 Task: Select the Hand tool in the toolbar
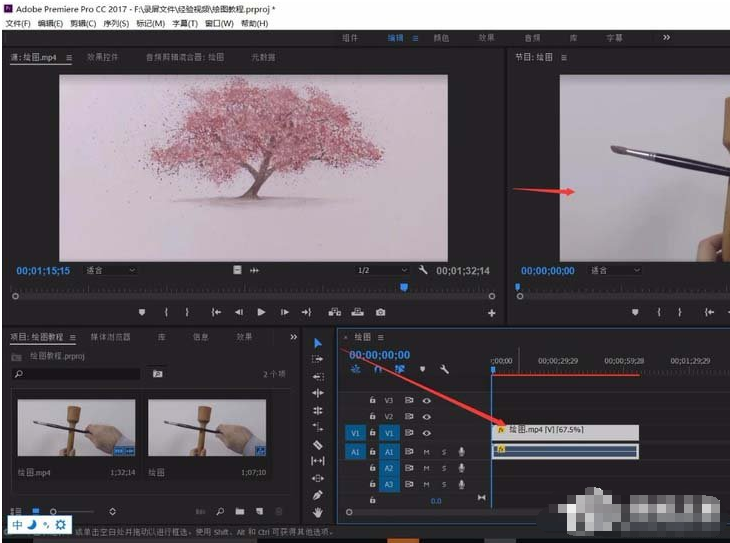pyautogui.click(x=318, y=512)
